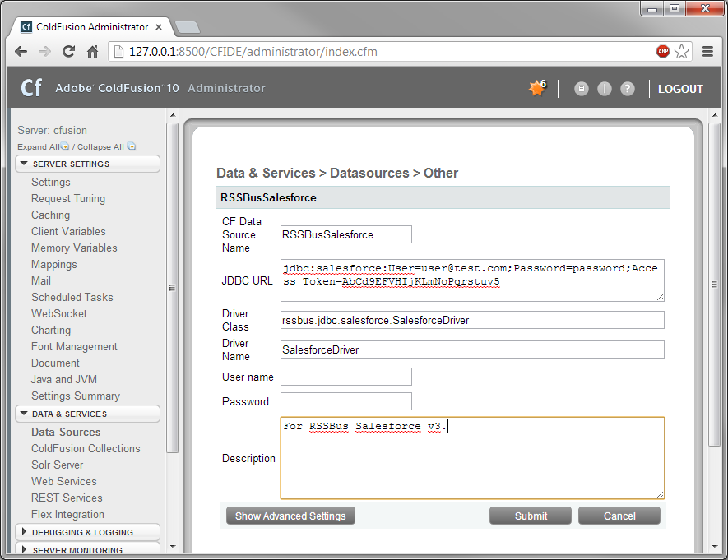Click the Expand All plus icon

click(x=65, y=147)
